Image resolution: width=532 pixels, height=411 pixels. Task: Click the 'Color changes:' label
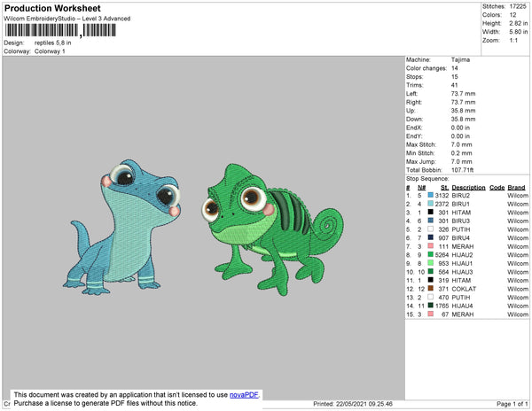(426, 68)
